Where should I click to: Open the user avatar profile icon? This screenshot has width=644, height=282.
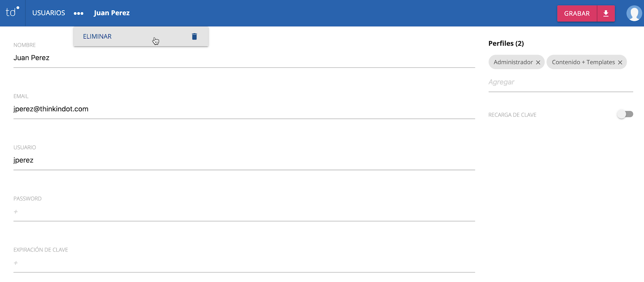[634, 13]
